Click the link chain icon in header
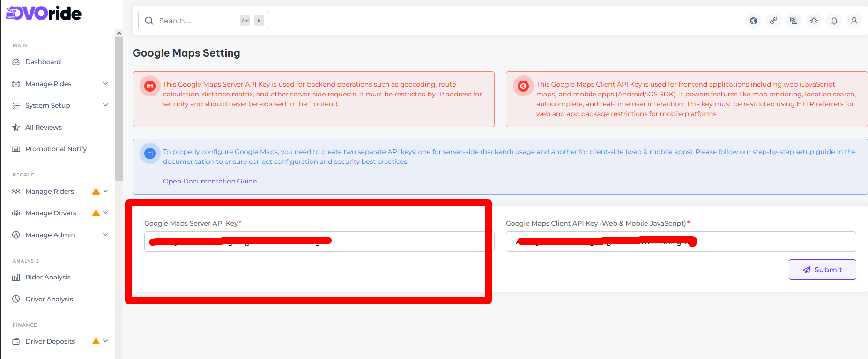The image size is (868, 359). click(x=773, y=21)
